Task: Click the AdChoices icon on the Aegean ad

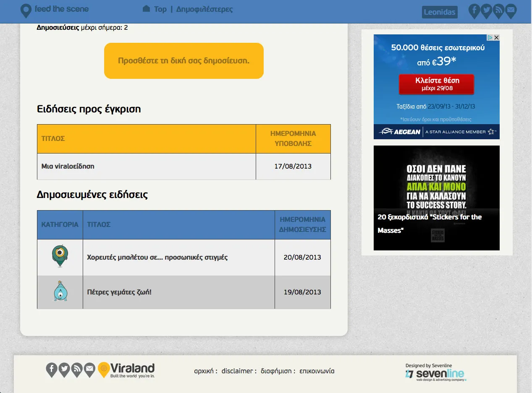Action: pos(490,38)
